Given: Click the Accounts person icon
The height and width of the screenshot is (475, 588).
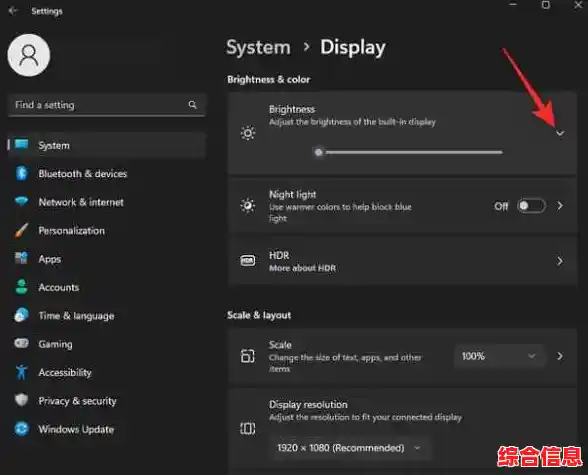Looking at the screenshot, I should (x=21, y=287).
